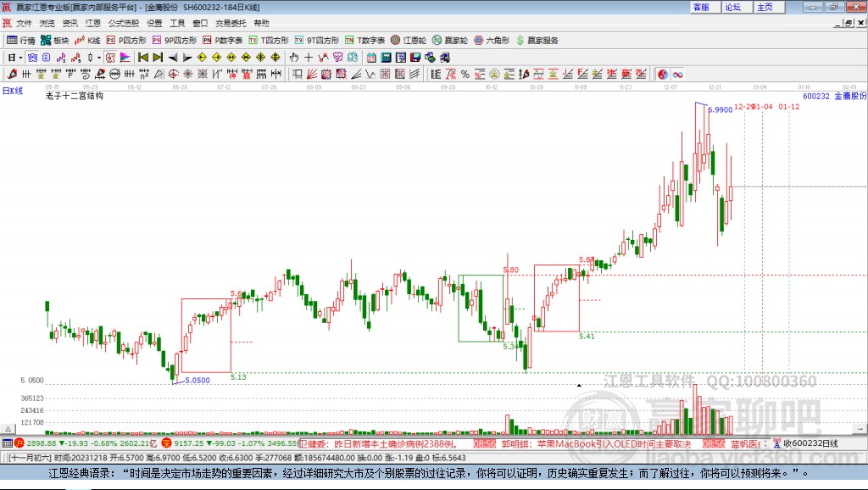
Task: Open the calendar icon showing 21
Action: pos(371,58)
